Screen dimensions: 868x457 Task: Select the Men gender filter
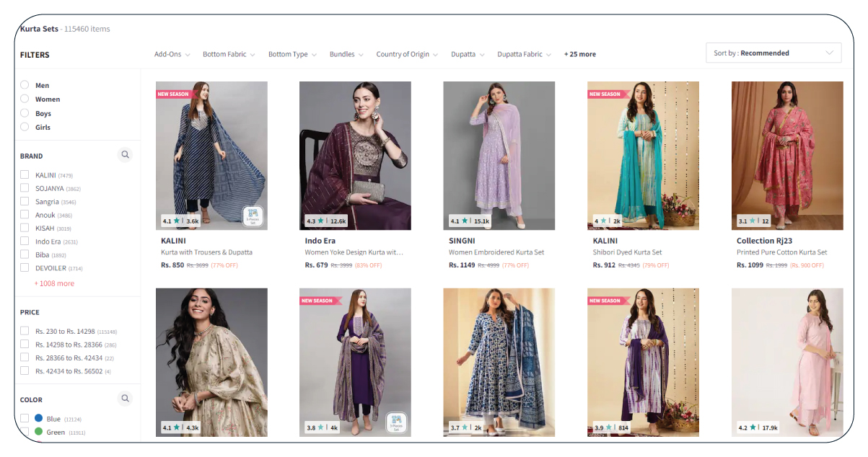(25, 84)
